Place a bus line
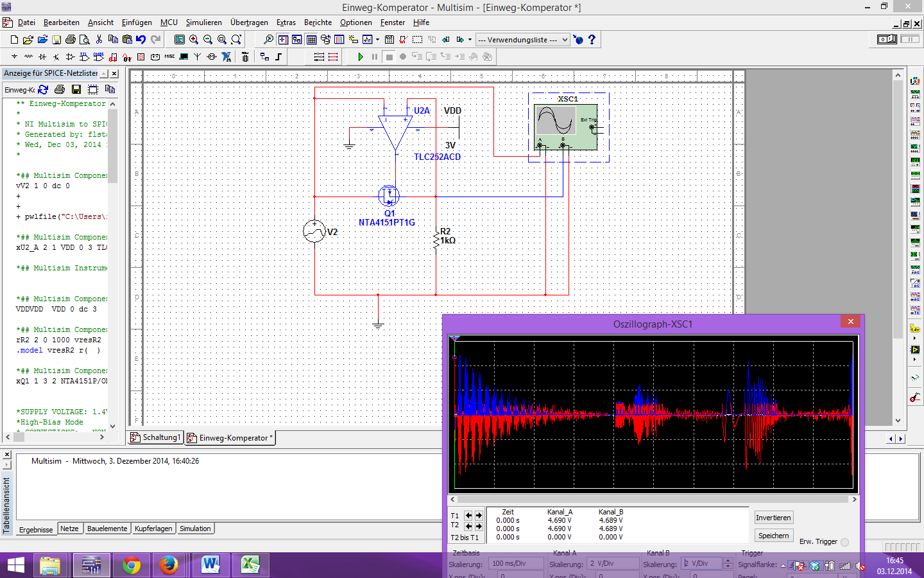924x578 pixels. coord(278,57)
